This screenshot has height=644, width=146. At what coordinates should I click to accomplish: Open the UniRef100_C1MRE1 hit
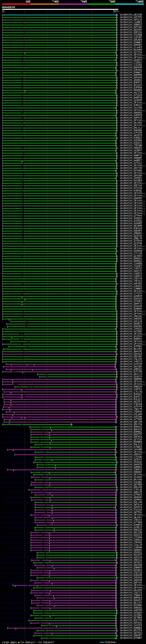coord(131,22)
